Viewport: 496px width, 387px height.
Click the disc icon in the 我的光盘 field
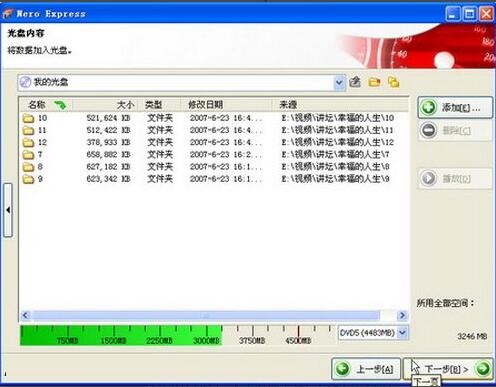click(25, 82)
